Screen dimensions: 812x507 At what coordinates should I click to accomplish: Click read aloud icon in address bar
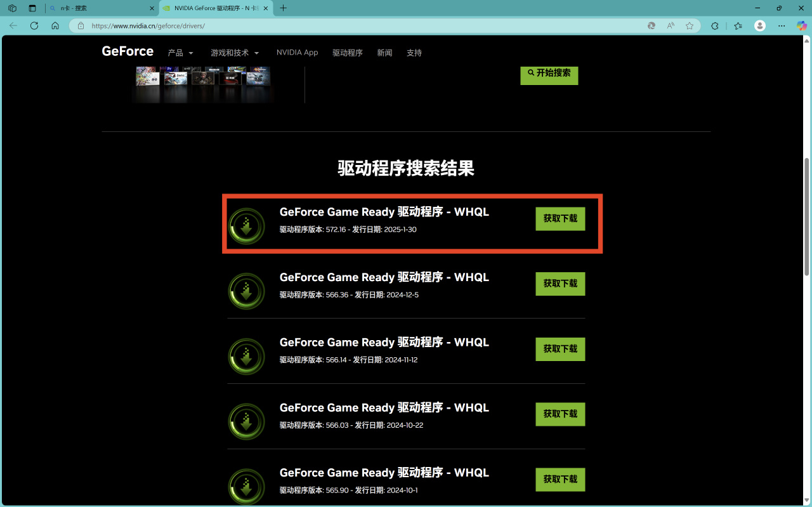(x=671, y=26)
